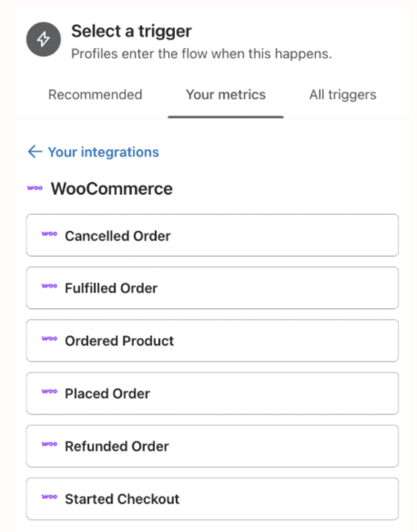Click the Woo icon in Refunded Order row
417x532 pixels.
point(49,445)
